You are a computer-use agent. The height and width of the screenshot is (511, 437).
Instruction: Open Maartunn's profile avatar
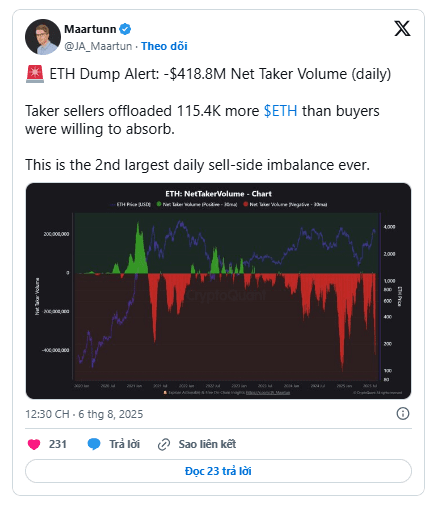click(x=43, y=37)
